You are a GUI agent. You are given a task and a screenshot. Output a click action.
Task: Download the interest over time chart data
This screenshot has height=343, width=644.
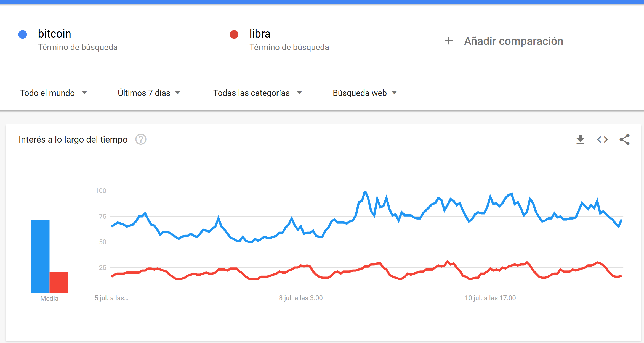pyautogui.click(x=580, y=139)
